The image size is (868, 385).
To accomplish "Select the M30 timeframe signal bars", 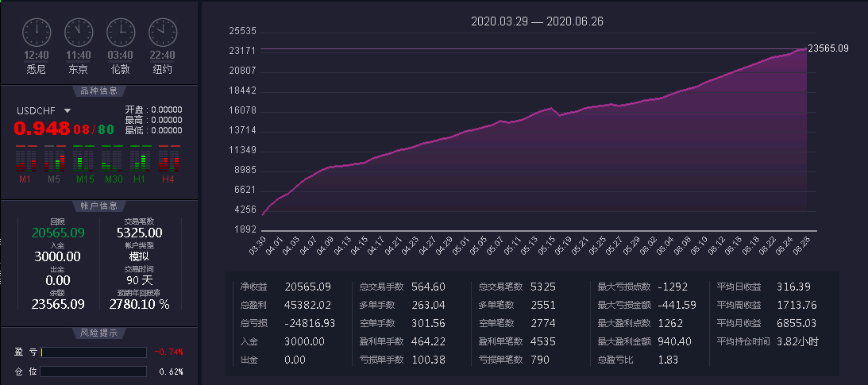I will coord(112,159).
